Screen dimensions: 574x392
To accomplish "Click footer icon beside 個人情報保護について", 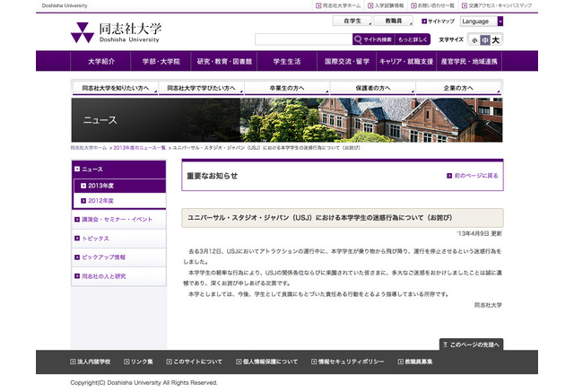I will (239, 362).
